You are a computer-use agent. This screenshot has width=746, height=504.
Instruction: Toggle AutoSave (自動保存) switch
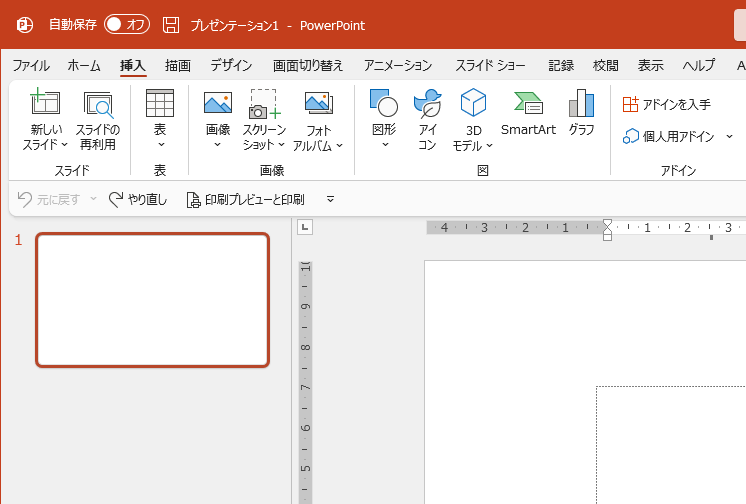[127, 24]
